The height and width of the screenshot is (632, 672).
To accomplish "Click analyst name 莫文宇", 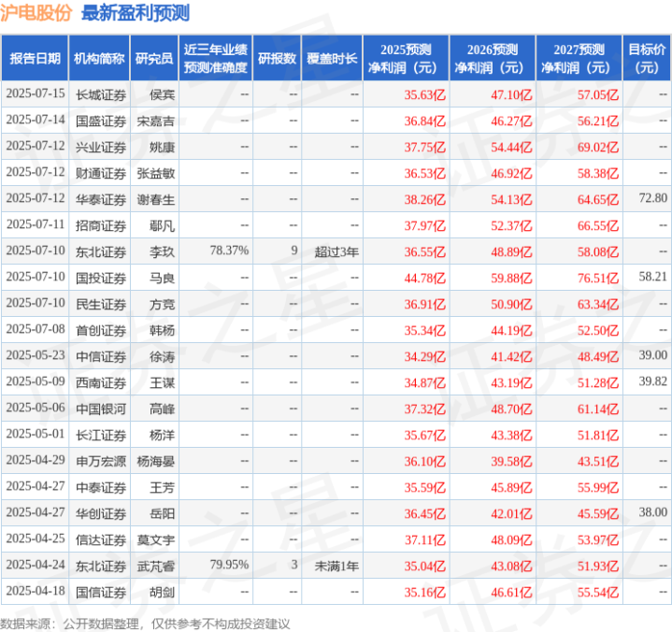I will pyautogui.click(x=155, y=539).
